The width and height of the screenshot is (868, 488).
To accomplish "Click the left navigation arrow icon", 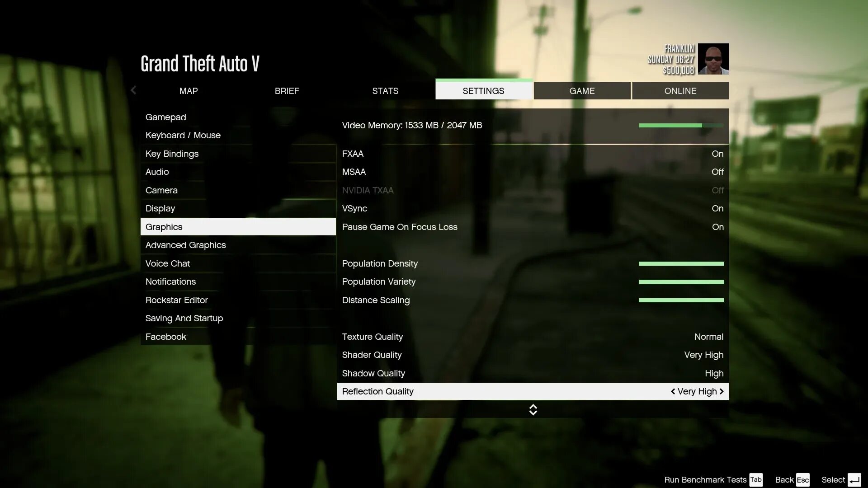I will [x=133, y=90].
